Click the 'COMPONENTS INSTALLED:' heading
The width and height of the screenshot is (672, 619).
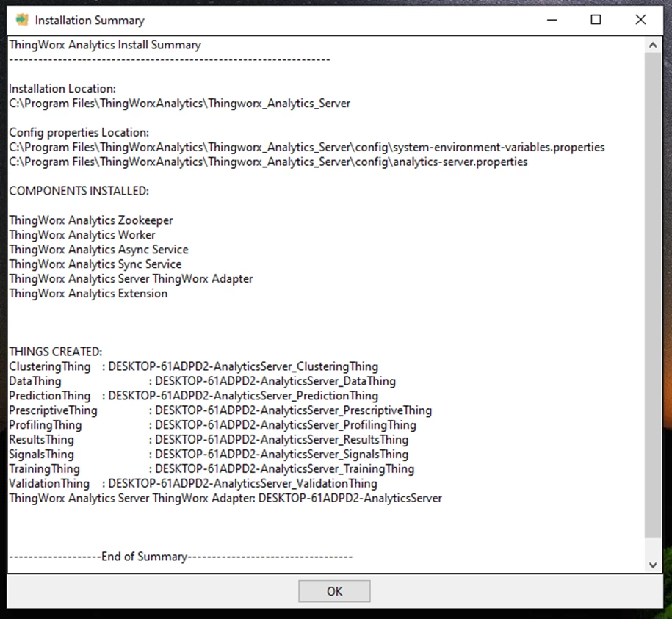coord(79,191)
